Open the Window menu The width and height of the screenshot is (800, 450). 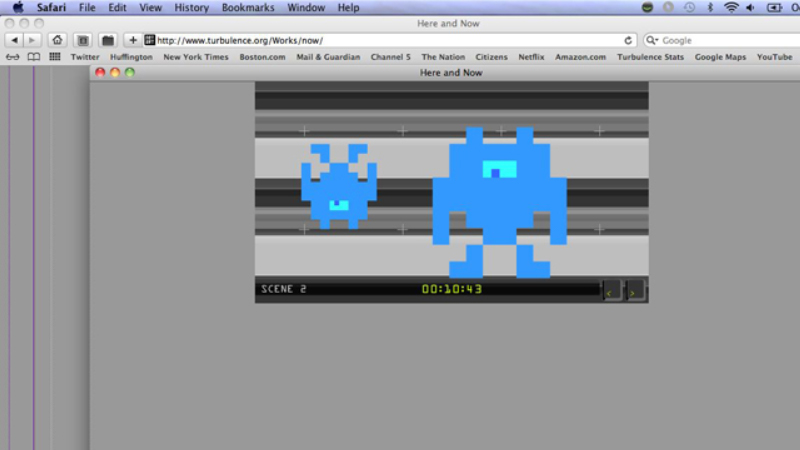coord(306,8)
